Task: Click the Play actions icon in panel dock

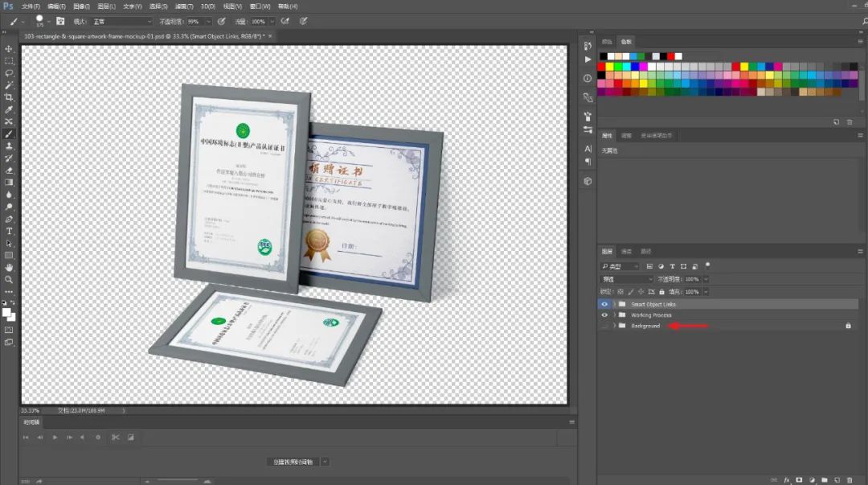Action: click(588, 60)
